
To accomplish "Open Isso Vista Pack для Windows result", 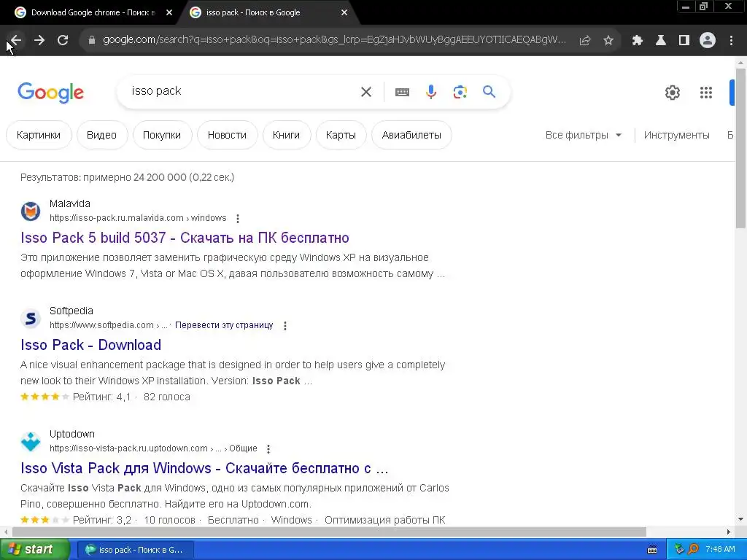I will pyautogui.click(x=204, y=468).
